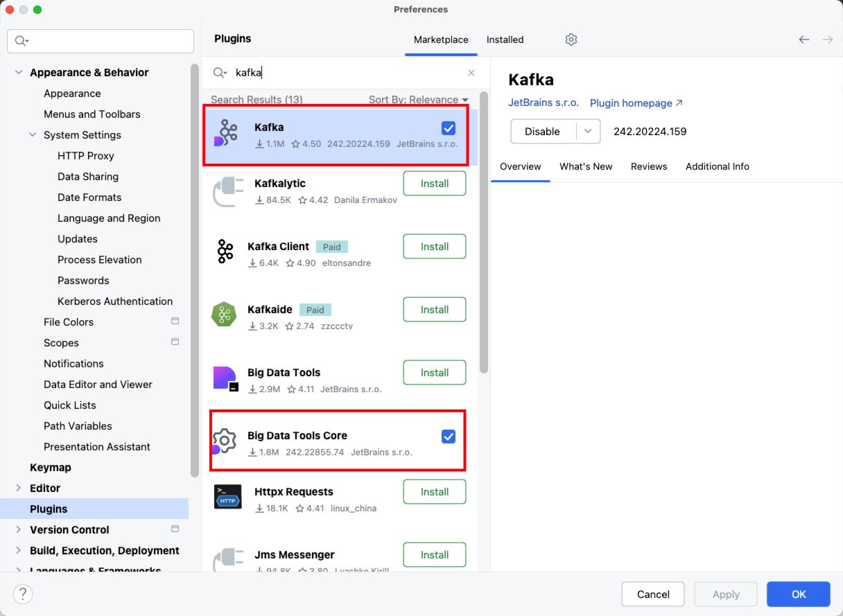Click the Big Data Tools plugin icon
This screenshot has height=616, width=843.
click(225, 379)
